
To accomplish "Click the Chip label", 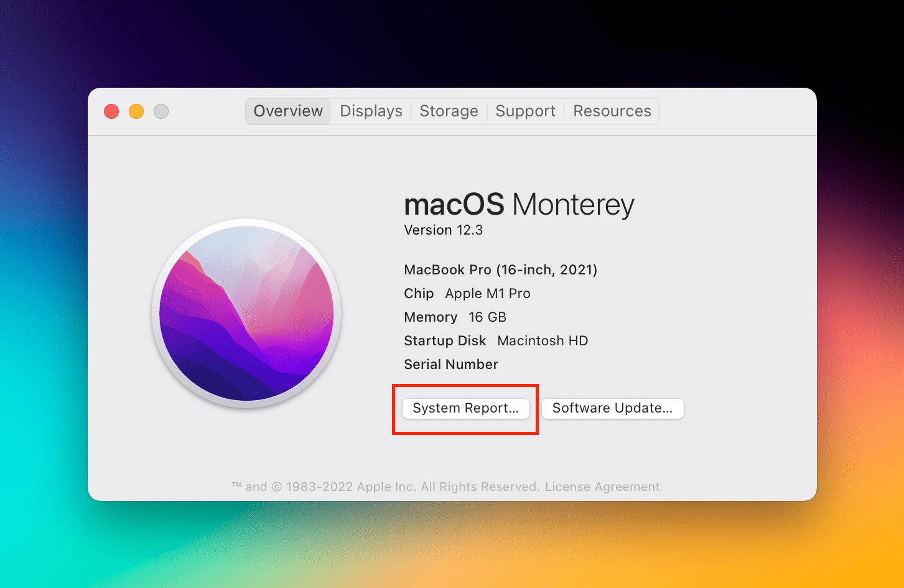I will pos(419,294).
